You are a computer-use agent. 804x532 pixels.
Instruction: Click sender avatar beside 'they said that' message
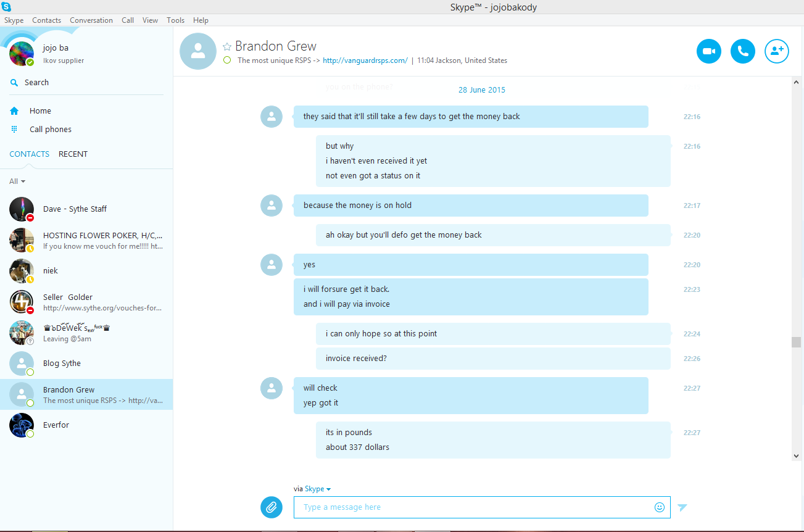[x=271, y=117]
